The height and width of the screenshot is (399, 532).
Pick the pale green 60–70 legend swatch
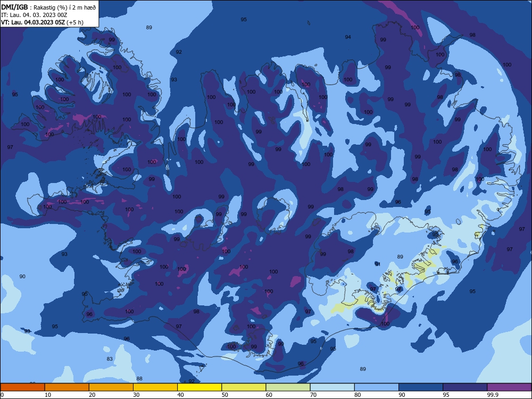tap(288, 387)
